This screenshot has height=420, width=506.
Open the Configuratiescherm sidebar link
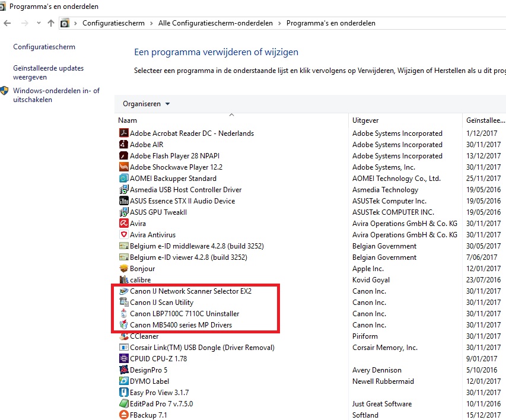pyautogui.click(x=44, y=47)
